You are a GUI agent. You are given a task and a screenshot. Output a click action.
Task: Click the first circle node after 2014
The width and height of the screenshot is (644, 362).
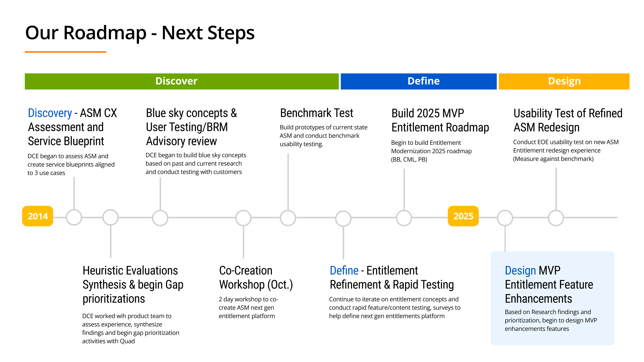pyautogui.click(x=74, y=218)
